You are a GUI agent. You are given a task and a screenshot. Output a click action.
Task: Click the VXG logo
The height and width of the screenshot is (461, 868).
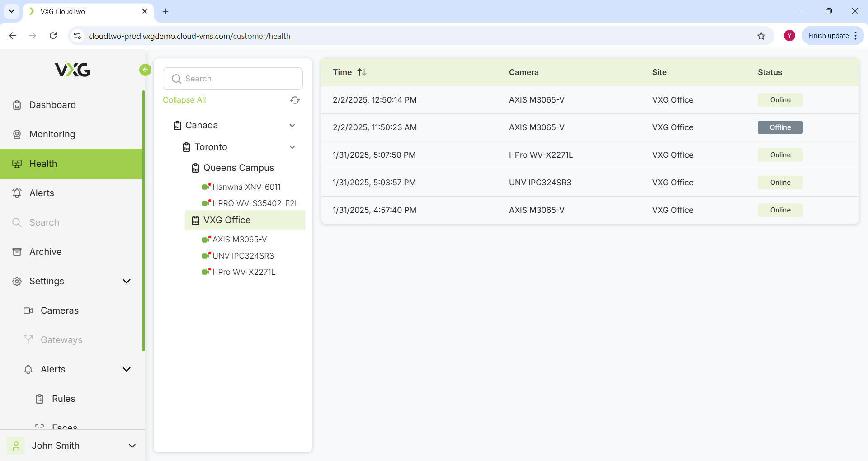point(72,70)
